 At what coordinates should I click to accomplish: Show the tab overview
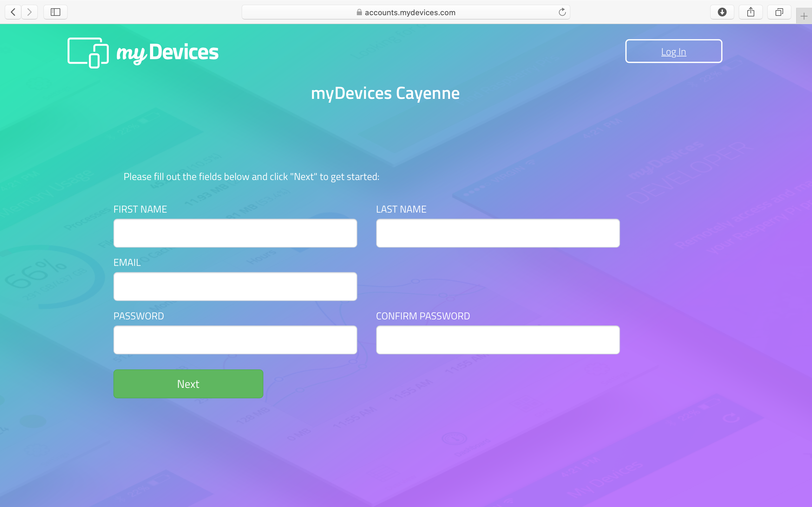[779, 12]
